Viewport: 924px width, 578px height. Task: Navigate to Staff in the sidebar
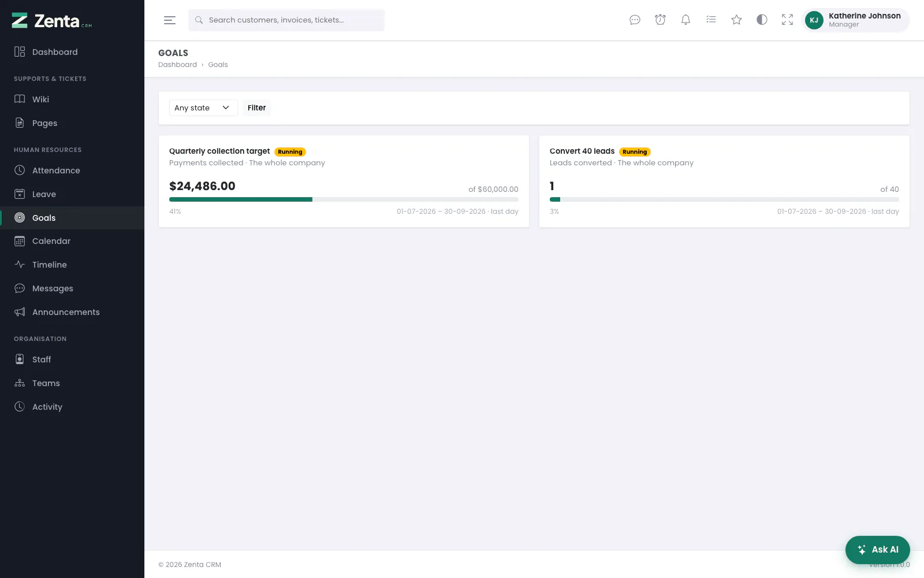tap(72, 360)
